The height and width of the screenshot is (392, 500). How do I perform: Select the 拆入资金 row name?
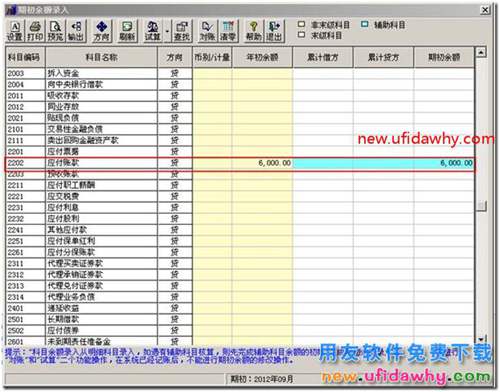[x=102, y=73]
